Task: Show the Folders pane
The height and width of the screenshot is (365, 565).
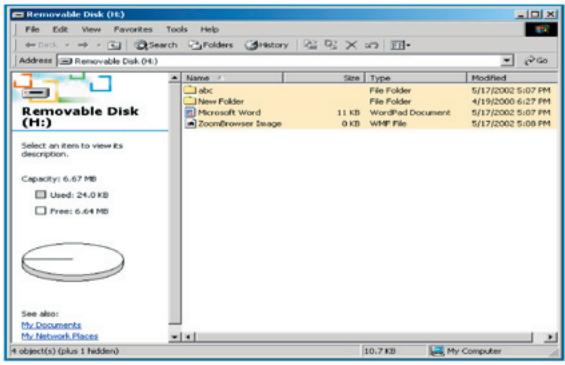Action: (211, 45)
